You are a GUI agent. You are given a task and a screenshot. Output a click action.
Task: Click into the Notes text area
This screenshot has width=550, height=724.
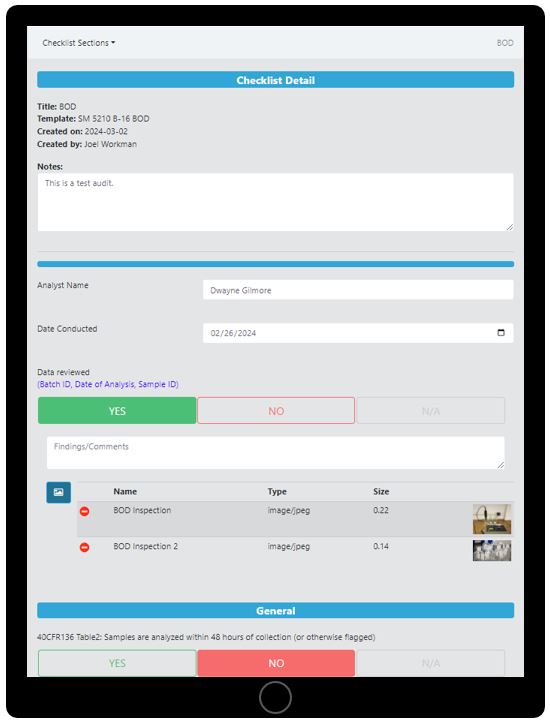(275, 202)
